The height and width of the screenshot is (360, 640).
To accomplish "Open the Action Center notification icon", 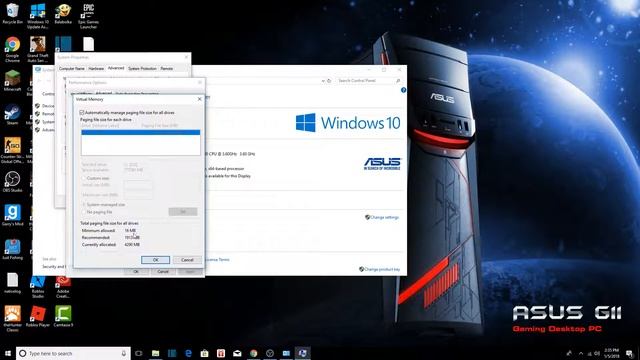I will [x=630, y=353].
